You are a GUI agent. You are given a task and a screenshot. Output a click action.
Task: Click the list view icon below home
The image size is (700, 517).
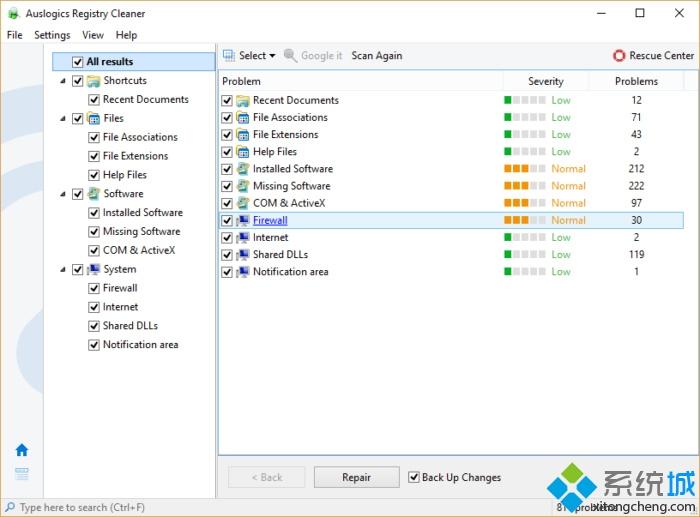(22, 473)
